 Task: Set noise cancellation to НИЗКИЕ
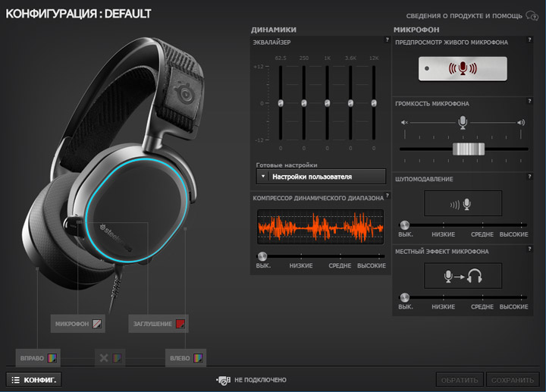[444, 234]
